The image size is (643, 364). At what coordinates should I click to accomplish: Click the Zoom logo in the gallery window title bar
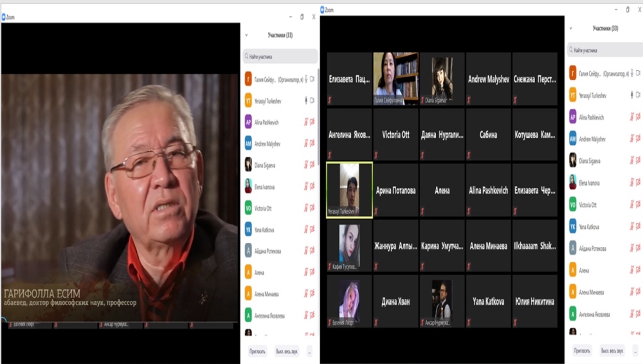pyautogui.click(x=322, y=10)
